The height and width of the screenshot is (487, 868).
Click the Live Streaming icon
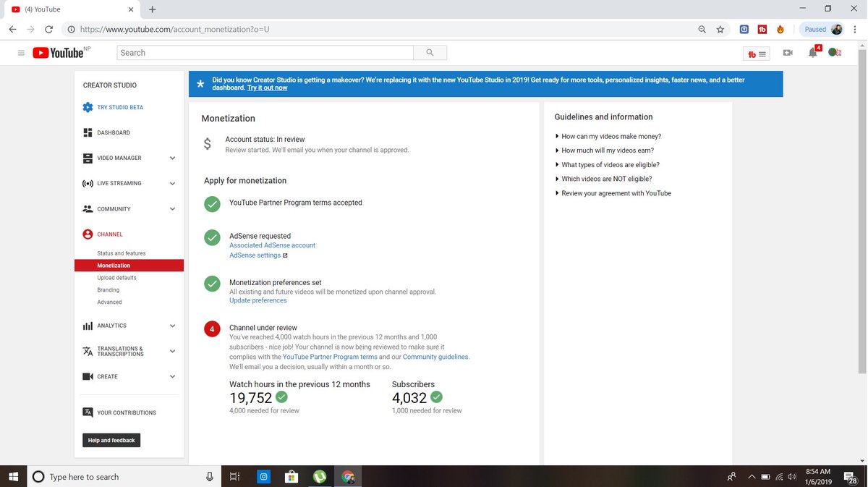88,183
